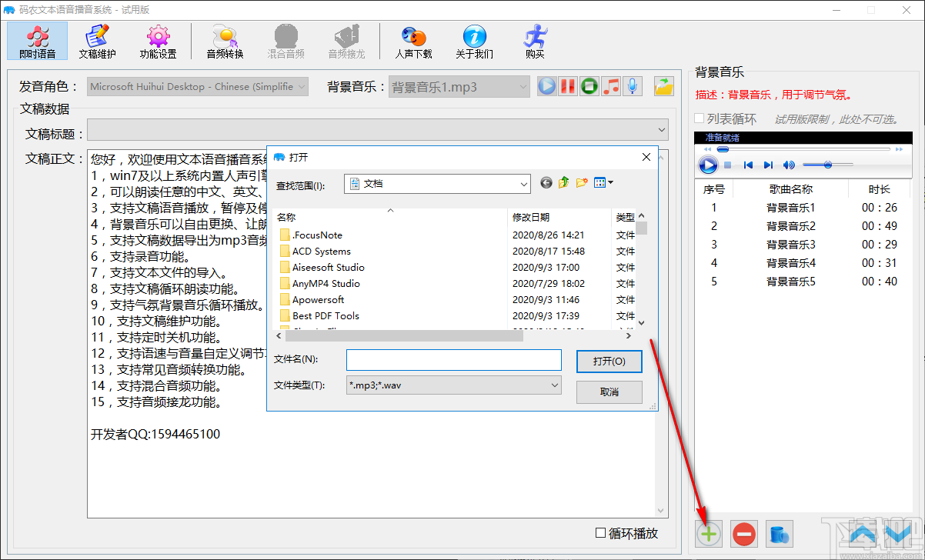Sort by 修改日期 column header
Image resolution: width=925 pixels, height=560 pixels.
[559, 218]
